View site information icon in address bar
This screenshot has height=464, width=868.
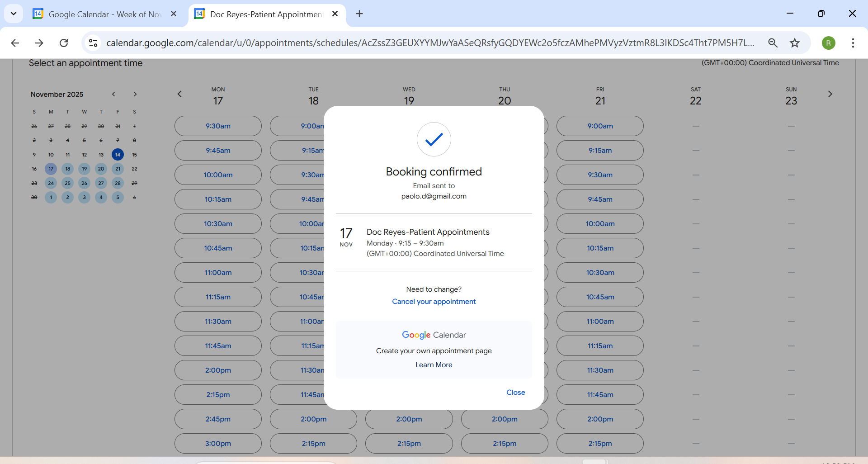93,43
